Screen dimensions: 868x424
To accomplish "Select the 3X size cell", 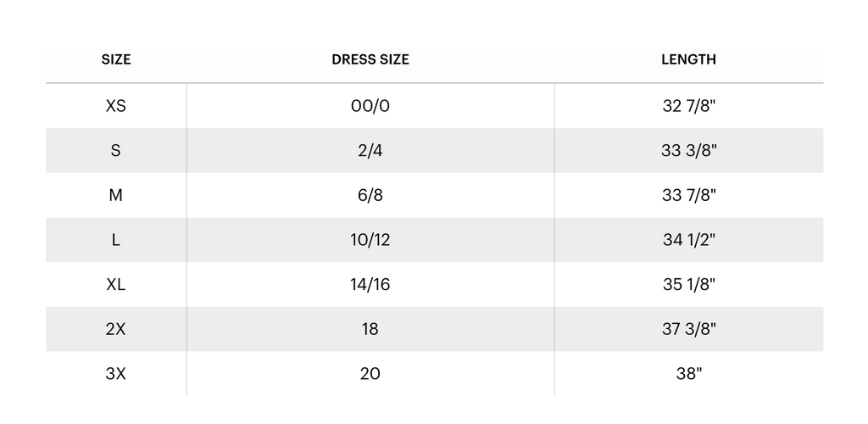I will click(116, 374).
